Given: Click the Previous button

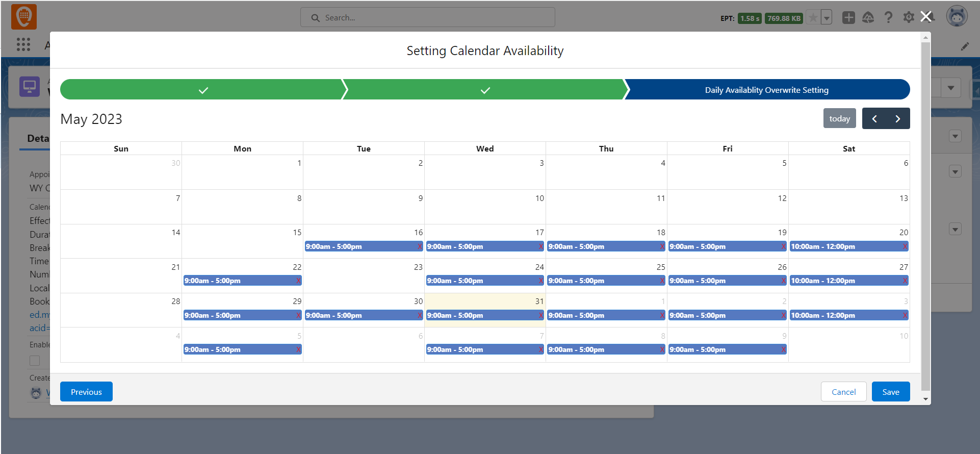Looking at the screenshot, I should 86,392.
